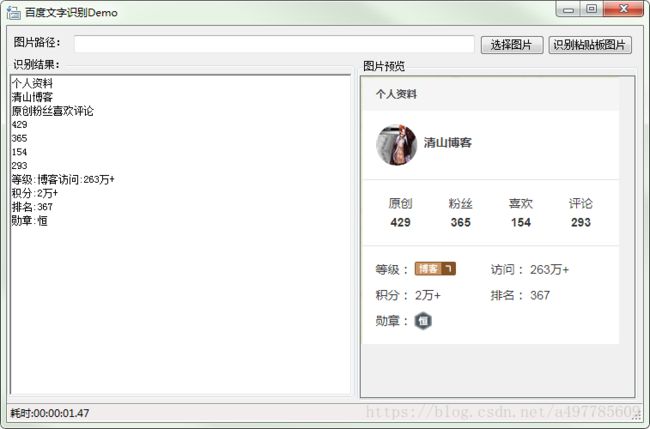Click the 评论 count 293 in preview
Viewport: 650px width, 429px height.
(581, 222)
